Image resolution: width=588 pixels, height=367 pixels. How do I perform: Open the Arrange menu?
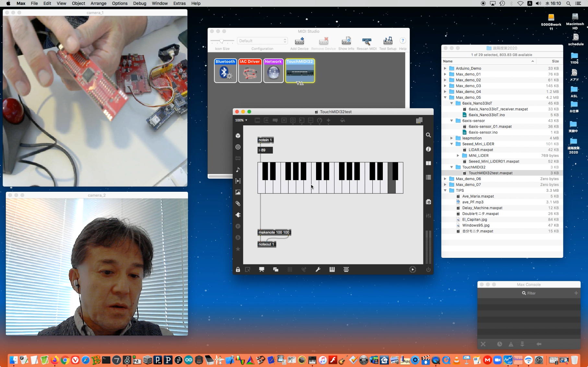coord(98,3)
